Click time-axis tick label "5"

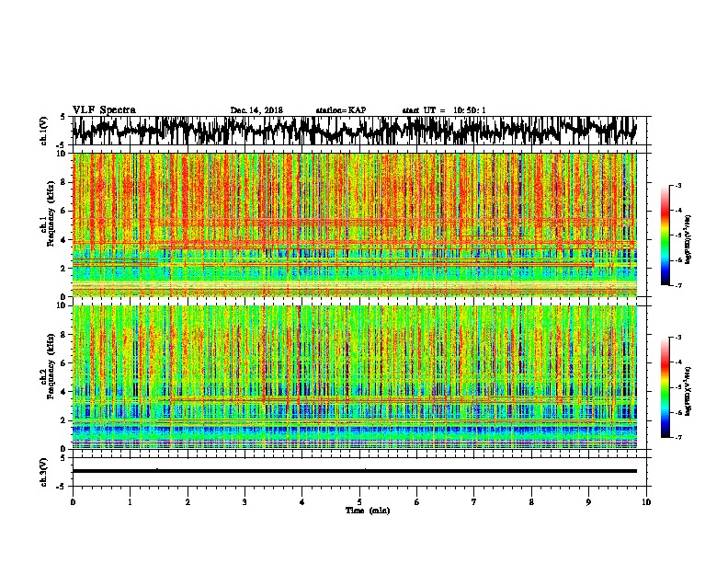coord(359,502)
